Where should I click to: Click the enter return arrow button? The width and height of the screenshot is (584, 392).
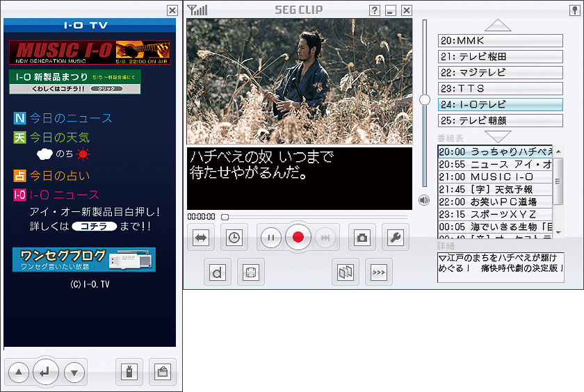click(46, 372)
